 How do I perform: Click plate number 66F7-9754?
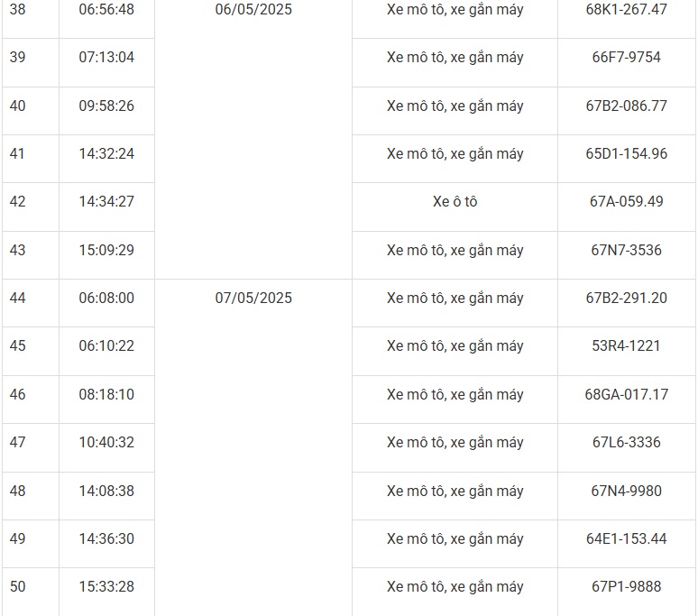point(626,58)
